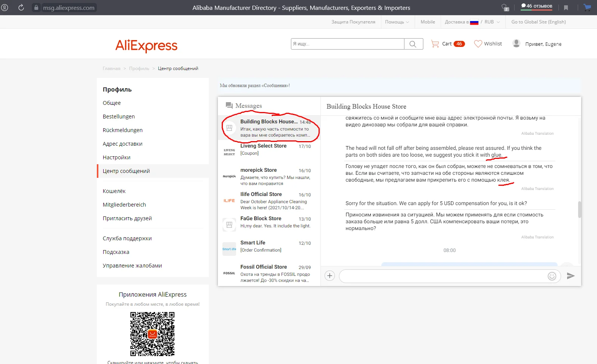
Task: Click the Messages chat bubble icon
Action: click(x=229, y=106)
